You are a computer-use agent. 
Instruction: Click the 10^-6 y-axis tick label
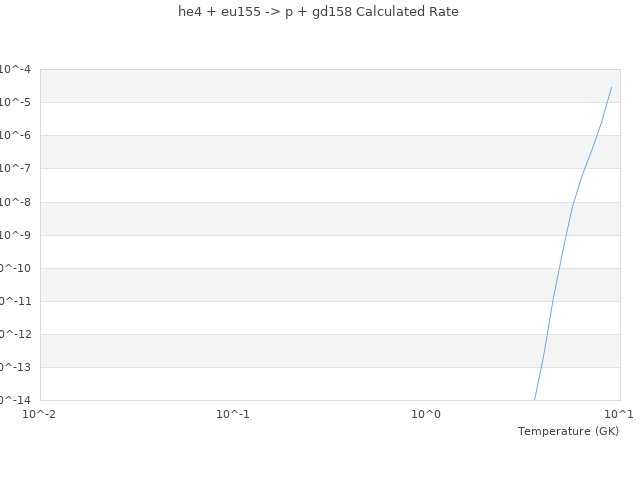15,135
